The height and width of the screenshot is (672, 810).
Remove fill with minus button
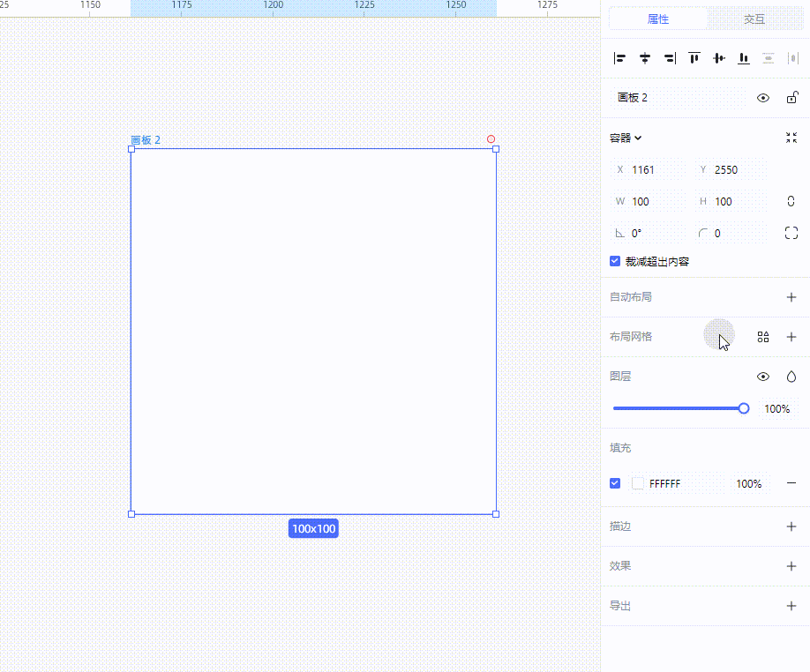coord(791,483)
